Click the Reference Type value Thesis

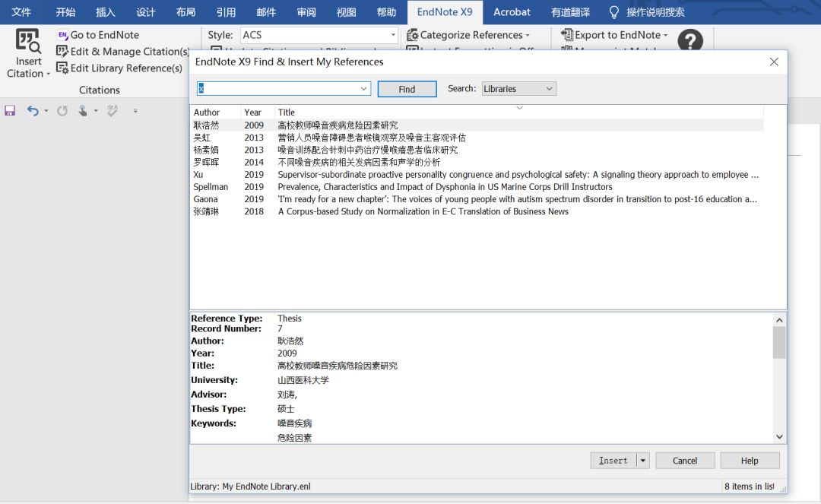[x=290, y=319]
